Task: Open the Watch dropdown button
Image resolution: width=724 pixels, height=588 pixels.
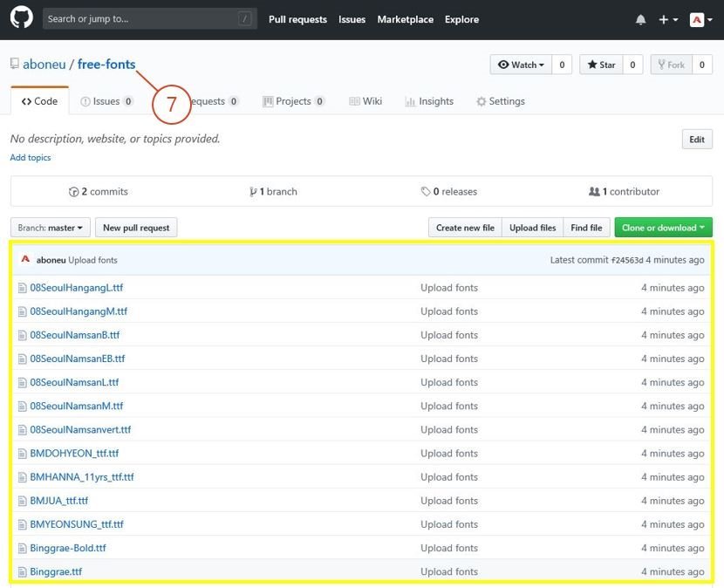Action: pos(521,65)
